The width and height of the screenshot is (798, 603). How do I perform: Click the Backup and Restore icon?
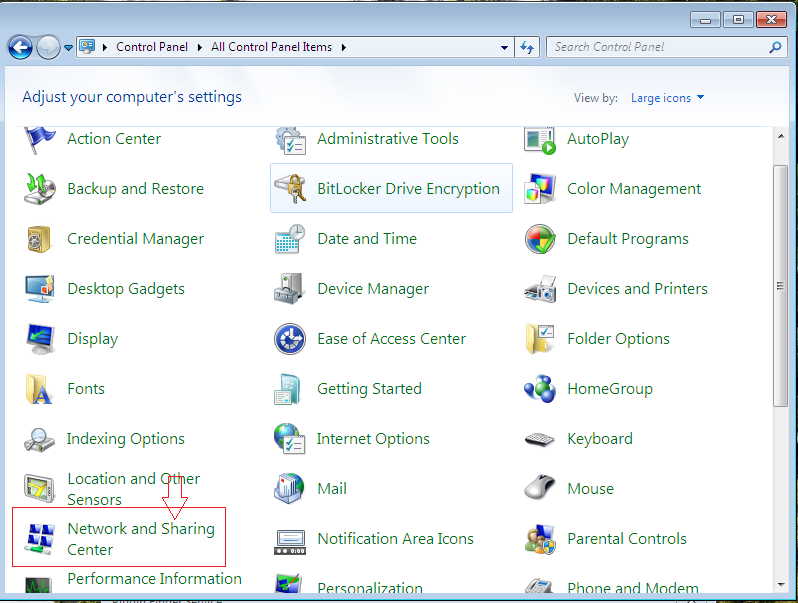(39, 189)
